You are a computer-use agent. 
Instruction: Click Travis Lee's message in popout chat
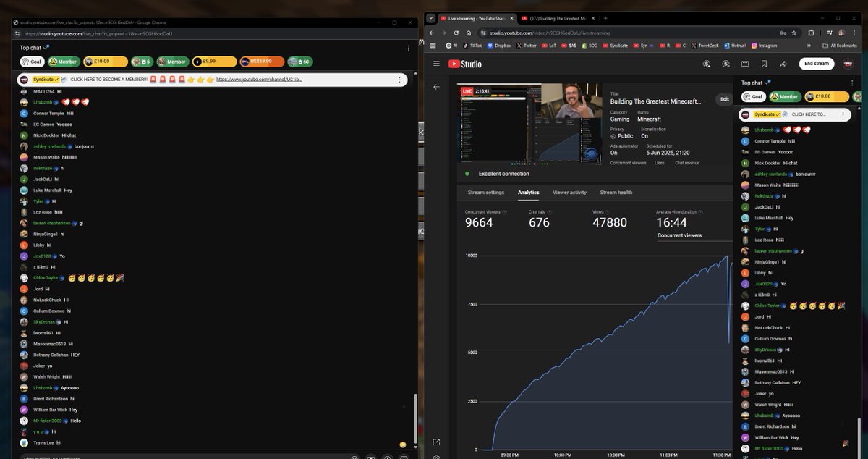pyautogui.click(x=41, y=442)
